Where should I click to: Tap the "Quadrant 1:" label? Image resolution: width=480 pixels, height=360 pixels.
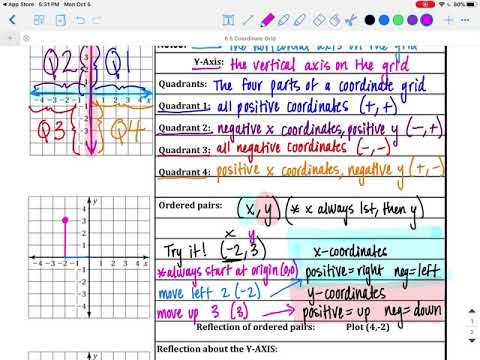point(184,106)
